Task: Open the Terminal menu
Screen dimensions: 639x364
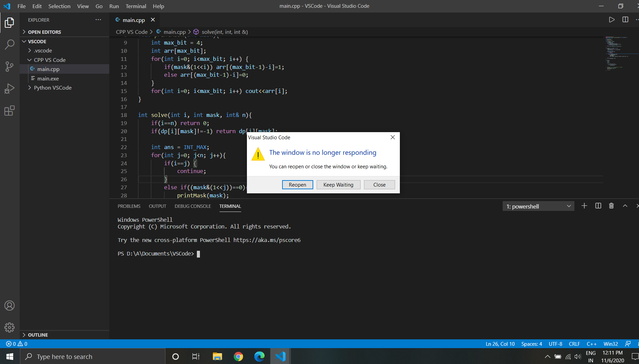Action: pyautogui.click(x=136, y=6)
